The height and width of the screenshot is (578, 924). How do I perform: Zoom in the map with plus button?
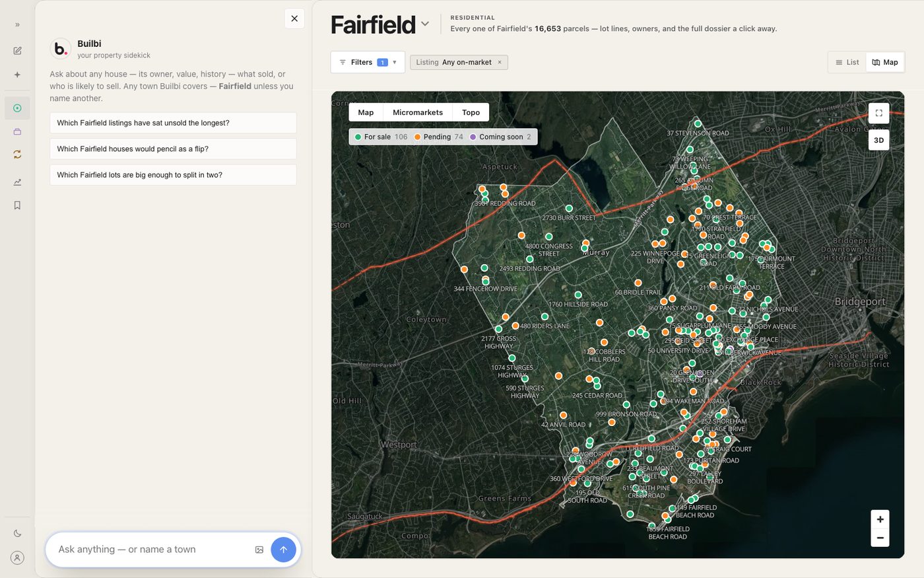coord(880,519)
